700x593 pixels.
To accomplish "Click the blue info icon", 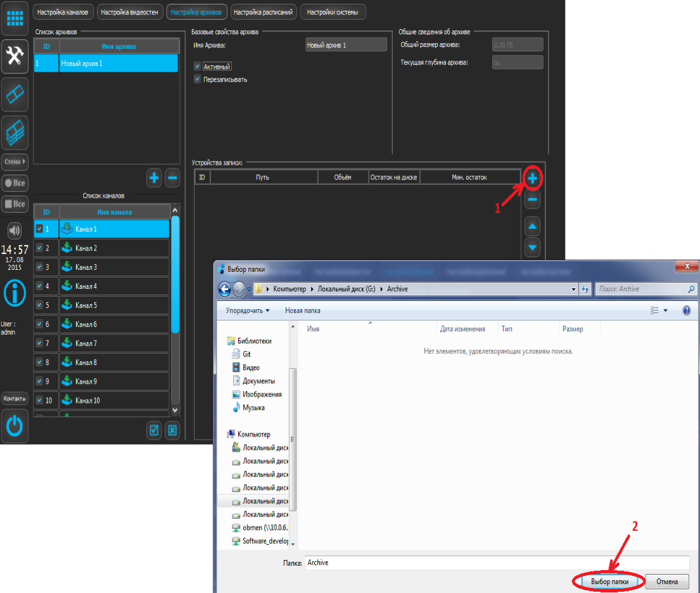I will point(15,293).
